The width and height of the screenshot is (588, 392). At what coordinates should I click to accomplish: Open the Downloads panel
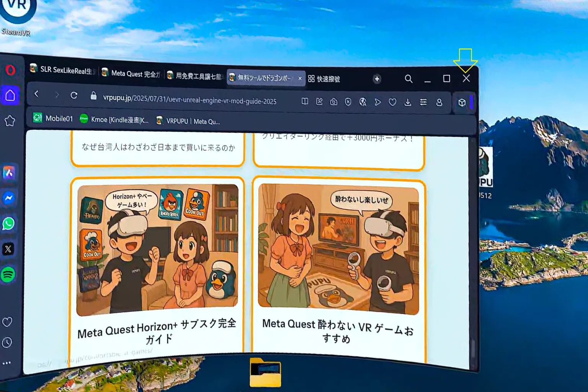pos(408,102)
